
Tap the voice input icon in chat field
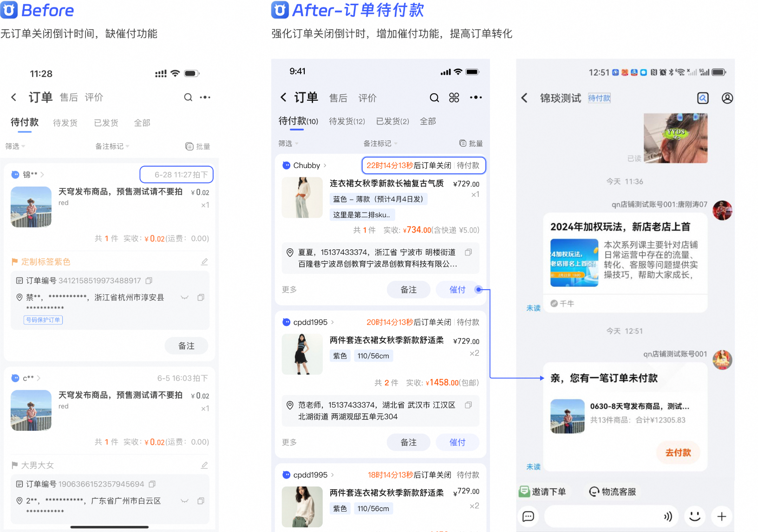click(x=668, y=516)
